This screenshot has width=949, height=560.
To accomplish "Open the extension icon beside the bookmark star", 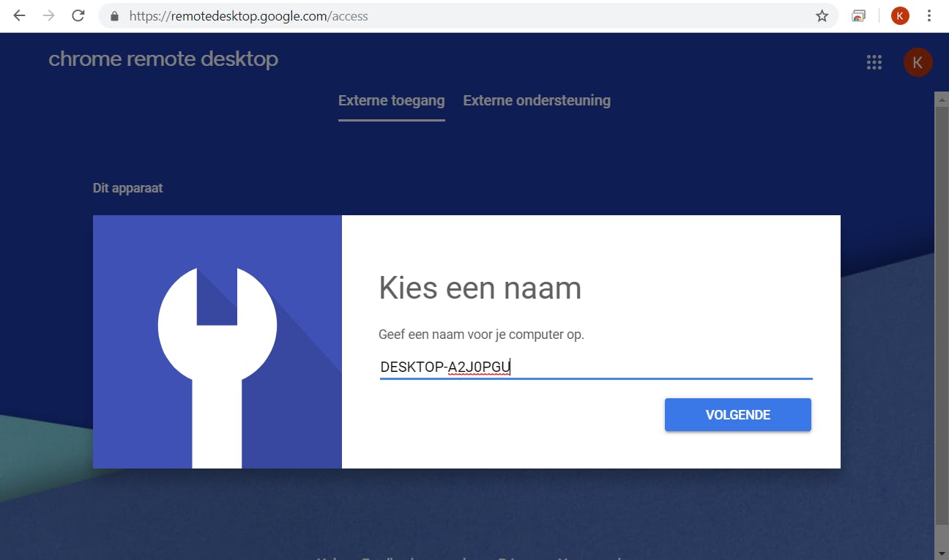I will point(859,16).
